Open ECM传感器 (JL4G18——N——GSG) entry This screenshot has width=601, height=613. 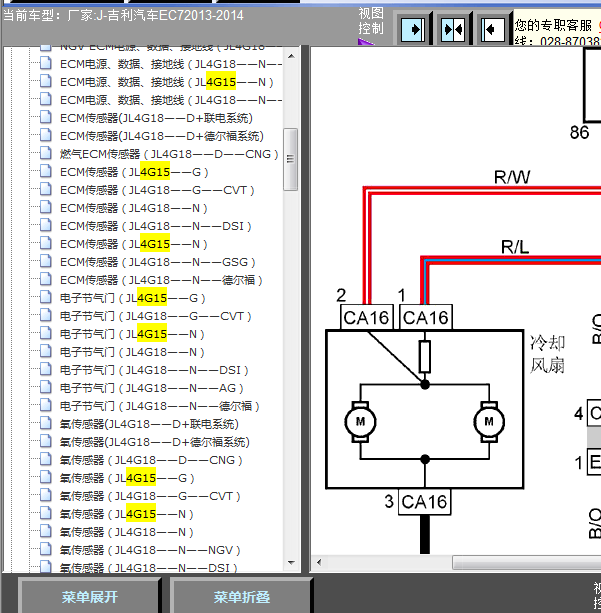(x=157, y=262)
